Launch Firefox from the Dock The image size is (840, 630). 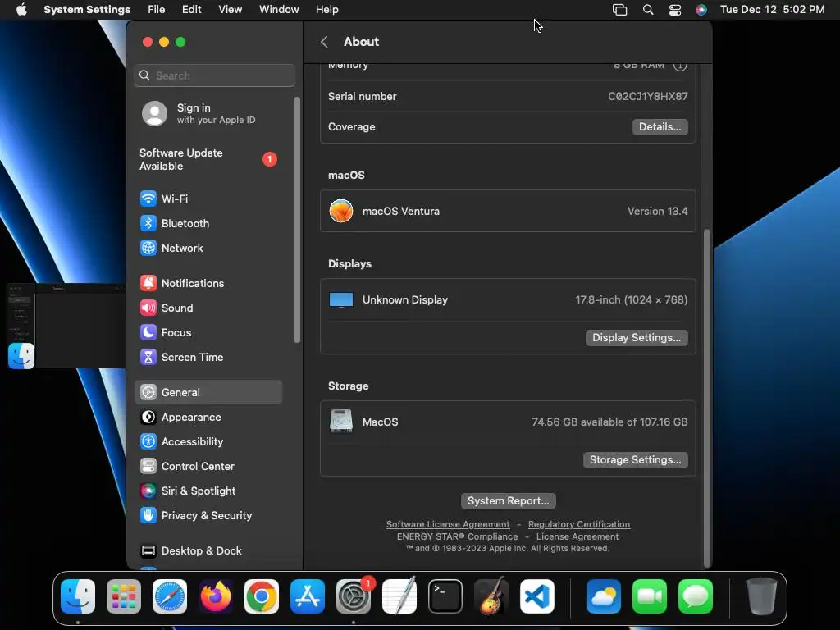click(216, 596)
